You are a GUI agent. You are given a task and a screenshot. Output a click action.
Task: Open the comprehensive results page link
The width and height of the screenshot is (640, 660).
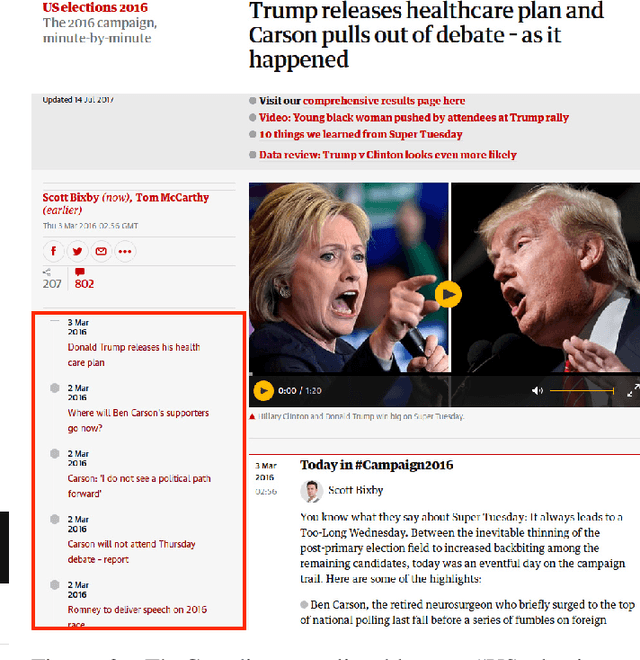(384, 101)
